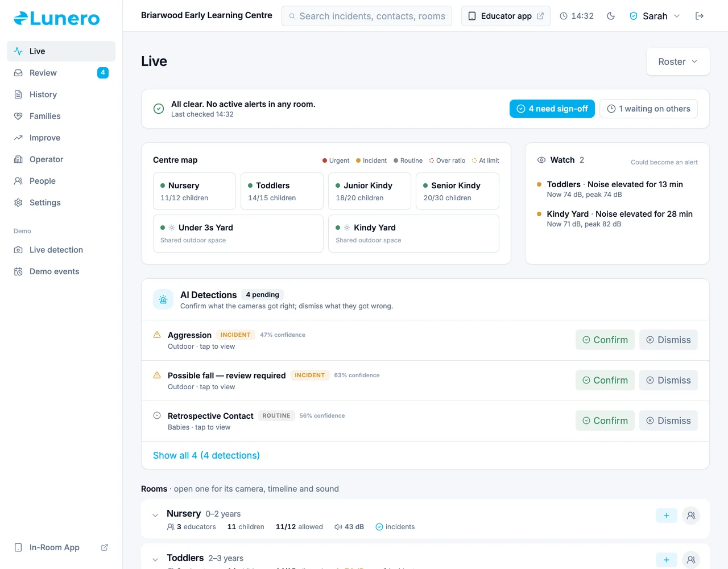The height and width of the screenshot is (569, 728).
Task: Open the Improve section
Action: (61, 138)
